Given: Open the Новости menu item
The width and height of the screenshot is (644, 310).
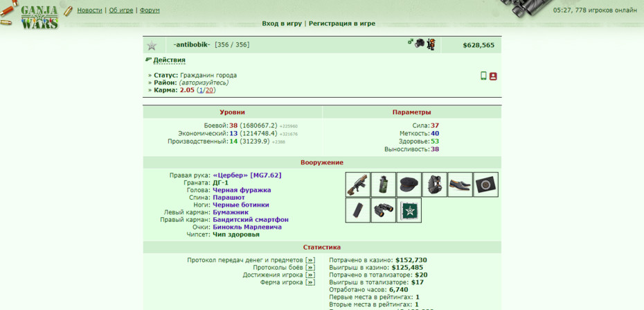Looking at the screenshot, I should coord(89,10).
